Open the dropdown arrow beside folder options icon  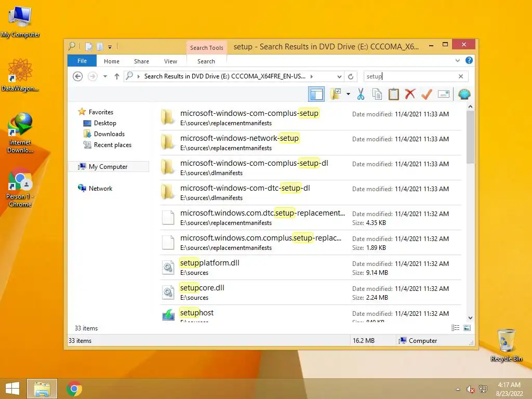point(348,94)
